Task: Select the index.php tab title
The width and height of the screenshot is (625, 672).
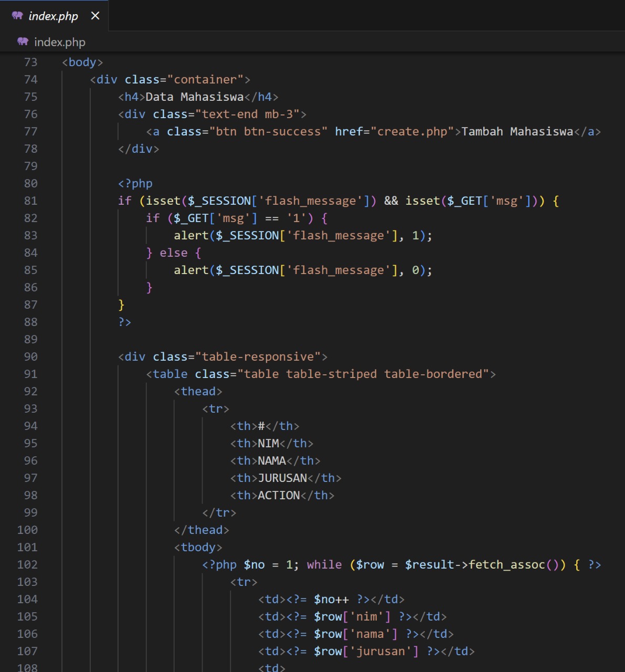Action: point(53,16)
